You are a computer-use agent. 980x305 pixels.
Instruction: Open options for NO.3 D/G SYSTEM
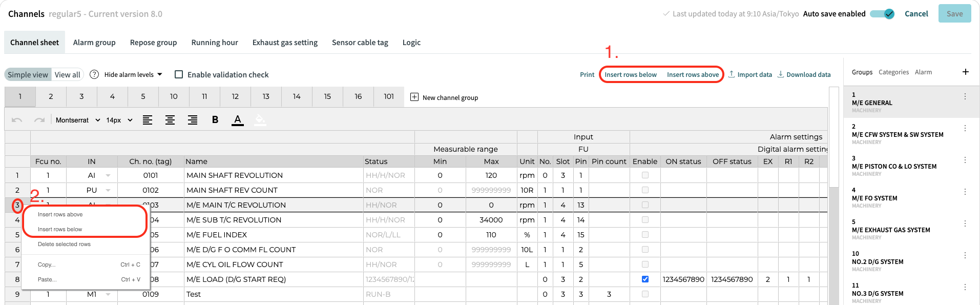(x=965, y=287)
